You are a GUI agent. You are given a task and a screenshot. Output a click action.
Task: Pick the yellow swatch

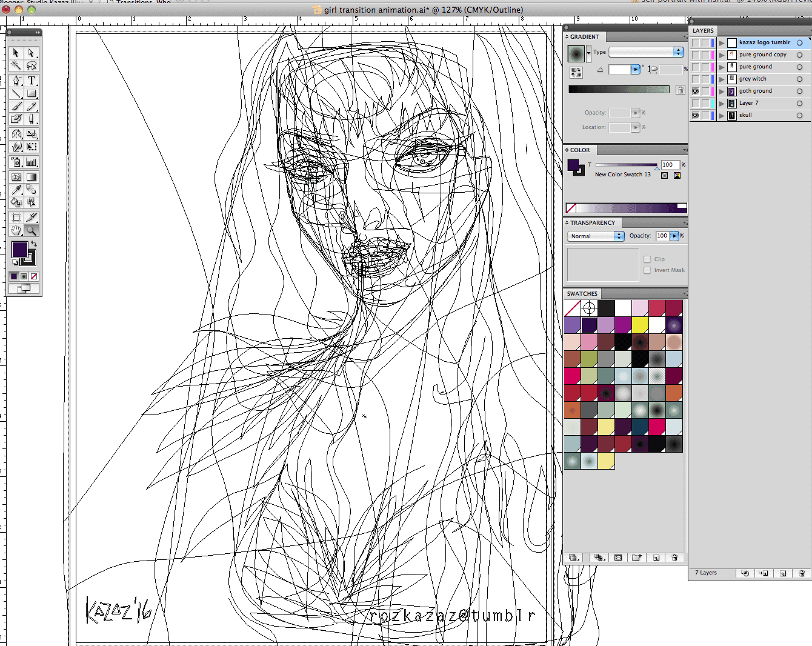click(640, 325)
